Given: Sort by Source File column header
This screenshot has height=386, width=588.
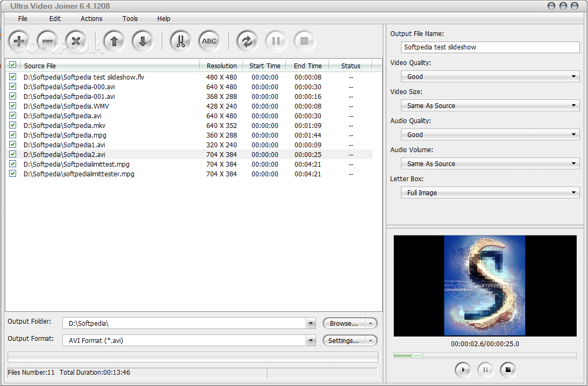Looking at the screenshot, I should click(x=110, y=66).
